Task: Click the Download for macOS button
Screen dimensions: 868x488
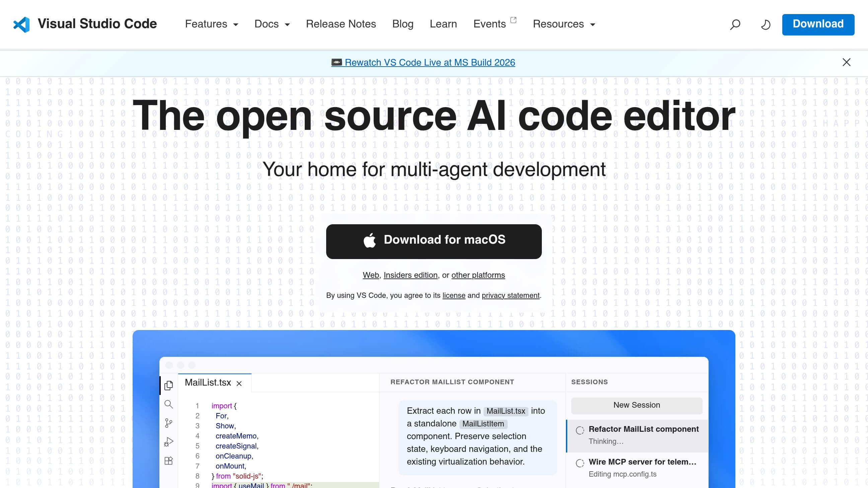Action: tap(434, 241)
